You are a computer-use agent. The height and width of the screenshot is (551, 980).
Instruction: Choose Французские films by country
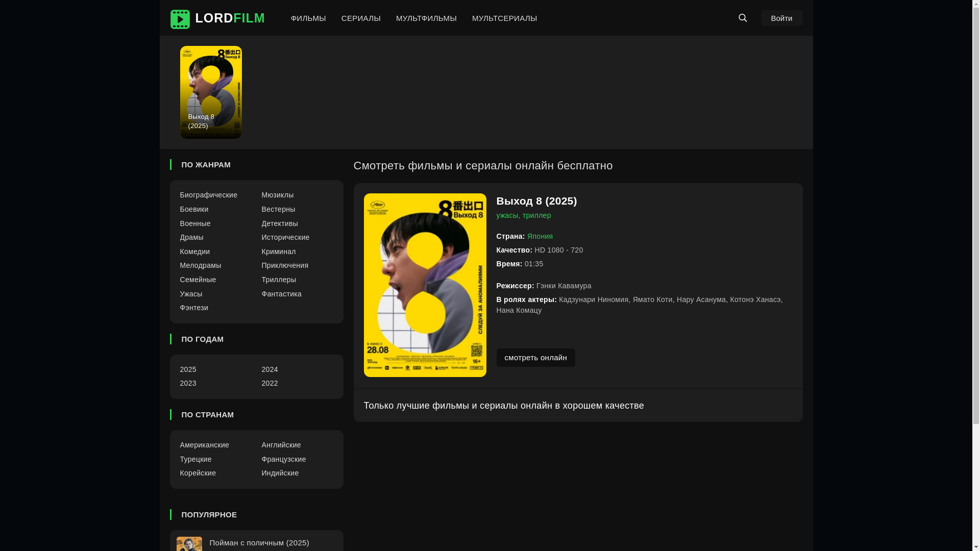283,459
